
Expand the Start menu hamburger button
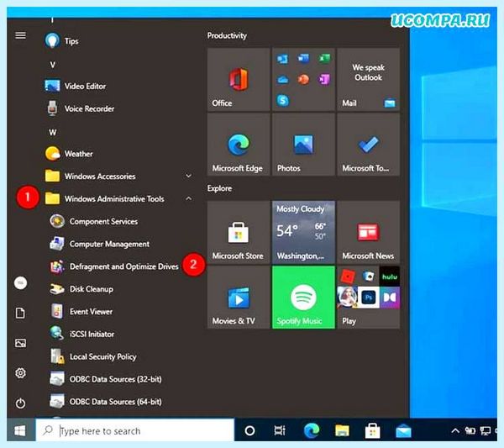coord(20,35)
